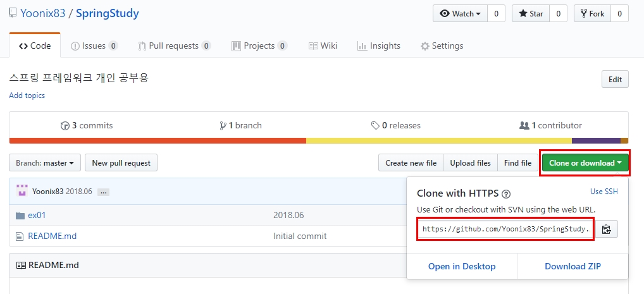Image resolution: width=644 pixels, height=294 pixels.
Task: Toggle the Clone or download dropdown
Action: click(585, 162)
